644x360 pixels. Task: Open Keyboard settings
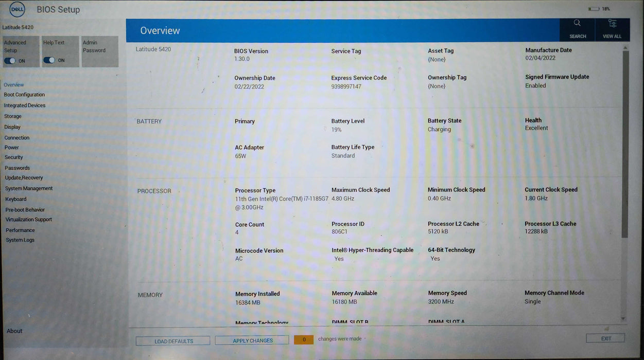(16, 200)
